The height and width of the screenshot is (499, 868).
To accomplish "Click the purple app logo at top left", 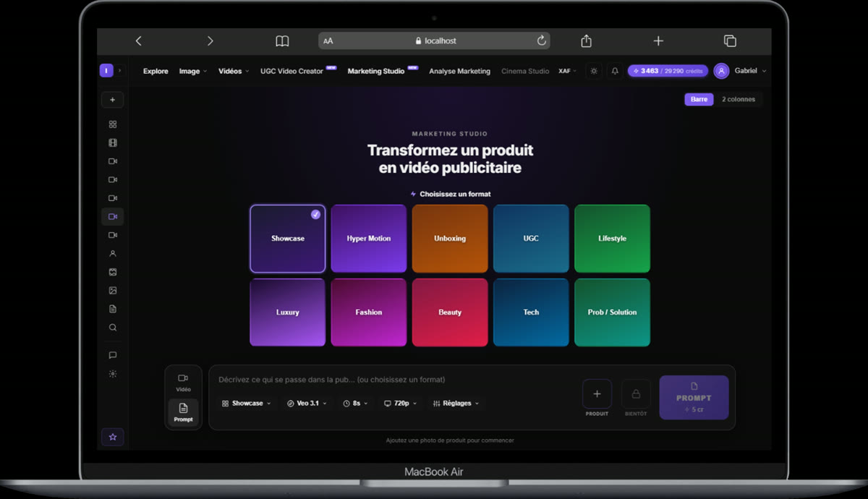I will click(106, 70).
